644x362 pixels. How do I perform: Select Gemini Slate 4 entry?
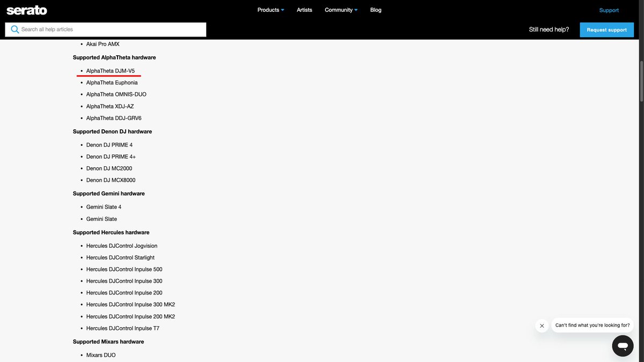[x=104, y=207]
